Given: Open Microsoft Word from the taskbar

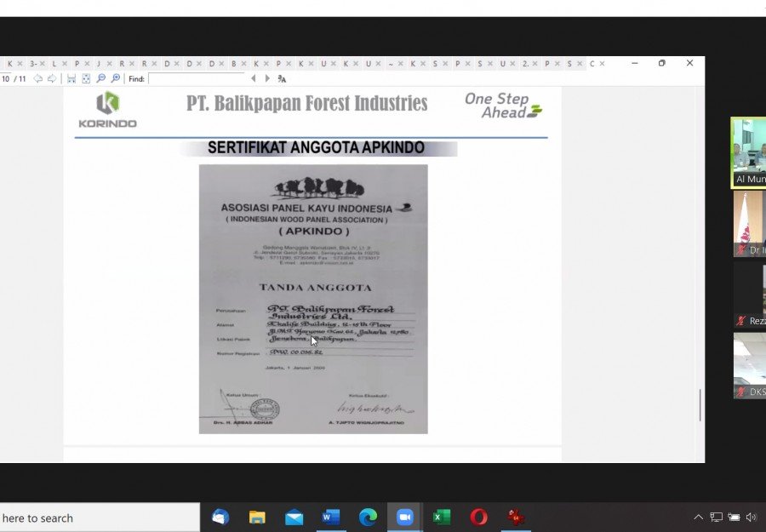Looking at the screenshot, I should tap(331, 517).
